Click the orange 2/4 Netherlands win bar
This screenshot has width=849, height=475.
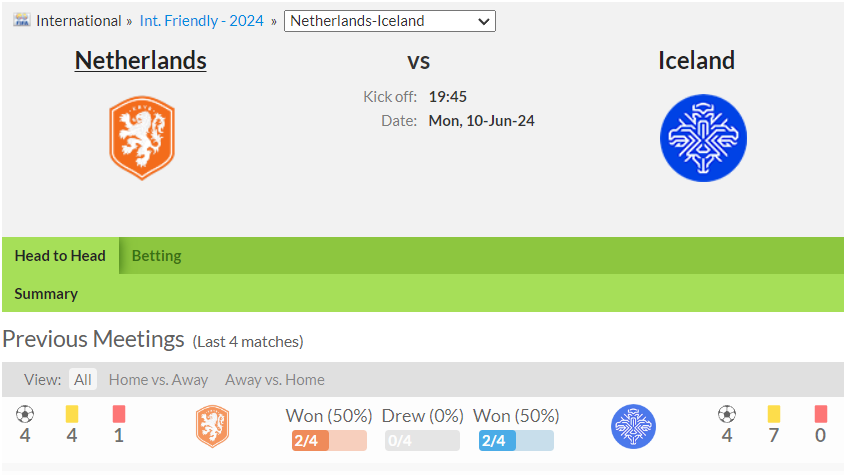329,440
